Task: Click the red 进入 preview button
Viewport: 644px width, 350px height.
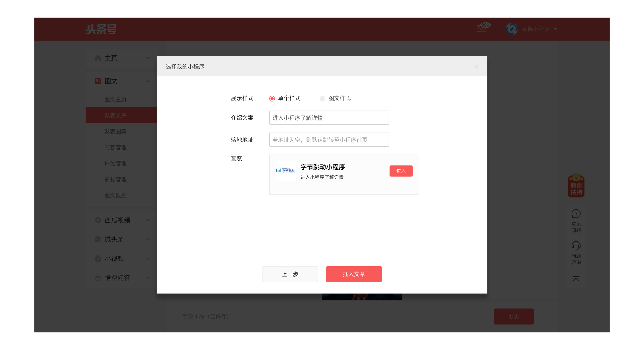Action: [x=401, y=171]
